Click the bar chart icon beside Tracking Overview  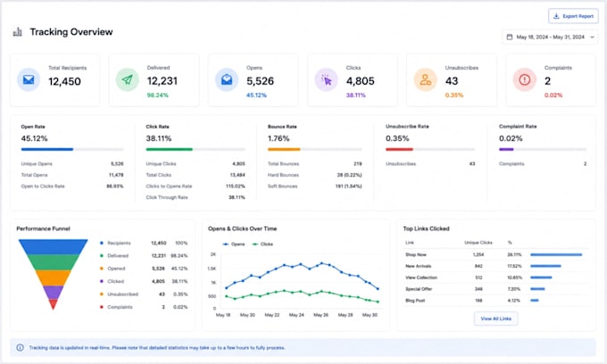pos(18,32)
